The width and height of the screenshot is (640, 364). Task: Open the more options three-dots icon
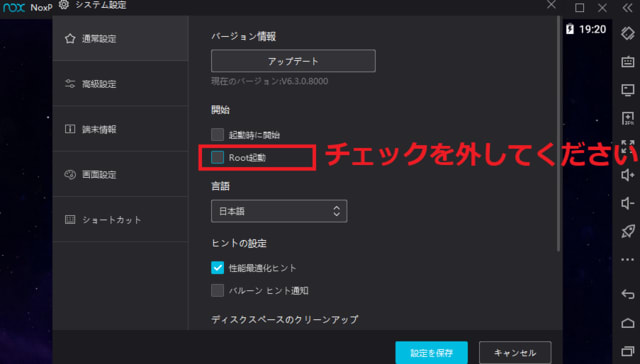click(x=628, y=260)
